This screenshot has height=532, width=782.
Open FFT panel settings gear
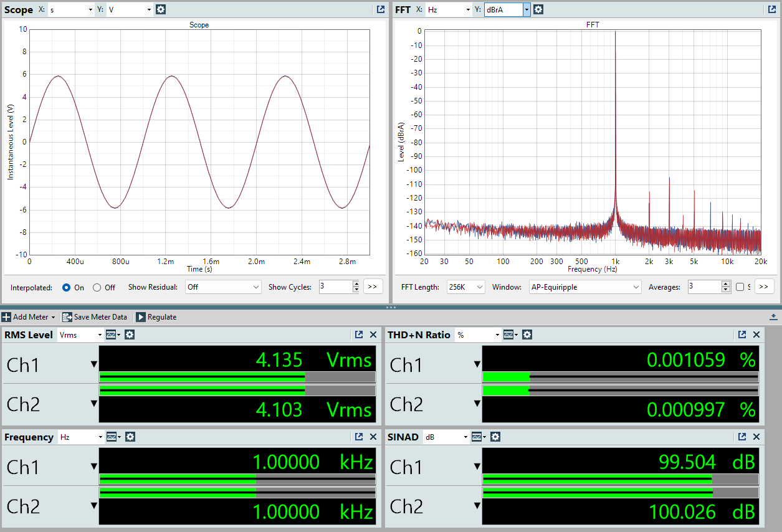point(538,9)
